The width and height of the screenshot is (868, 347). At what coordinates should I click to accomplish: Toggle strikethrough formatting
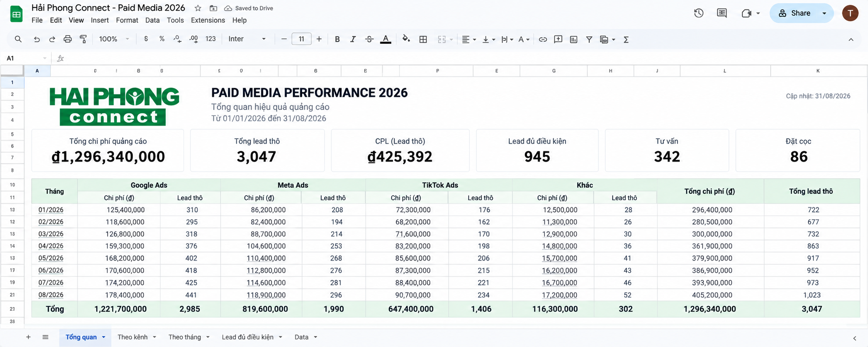(369, 39)
